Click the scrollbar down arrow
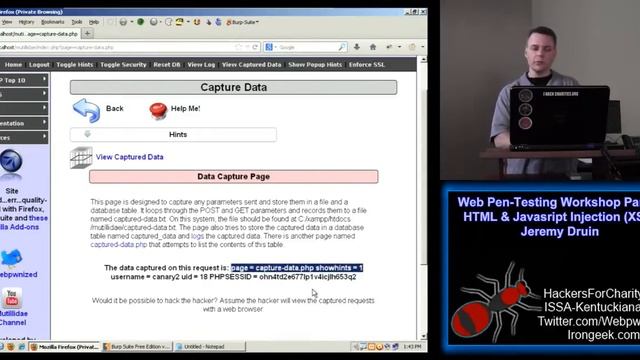Screen dimensions: 640x360 pos(423,336)
